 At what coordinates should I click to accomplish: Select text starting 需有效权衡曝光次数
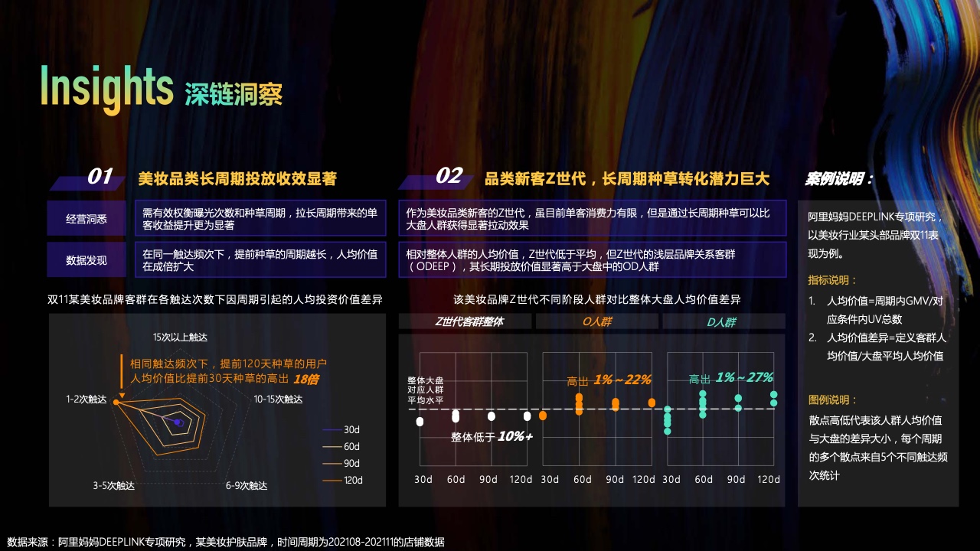(260, 219)
